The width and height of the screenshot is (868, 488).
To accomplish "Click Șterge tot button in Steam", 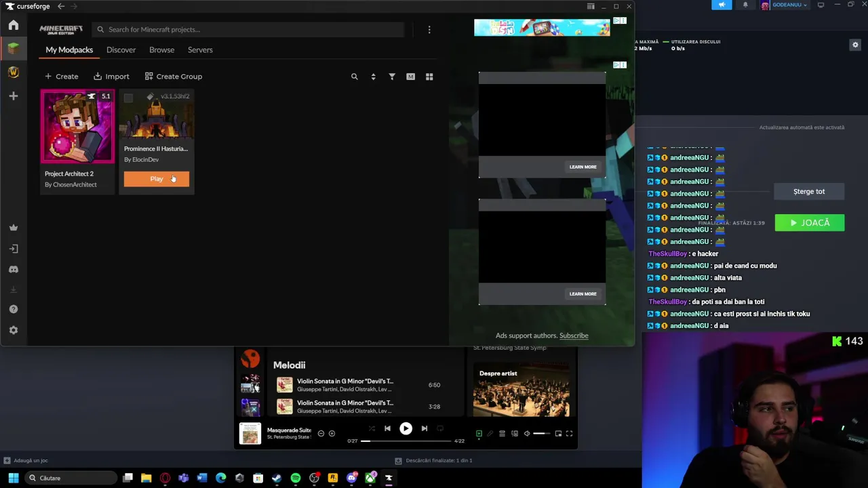I will point(809,191).
